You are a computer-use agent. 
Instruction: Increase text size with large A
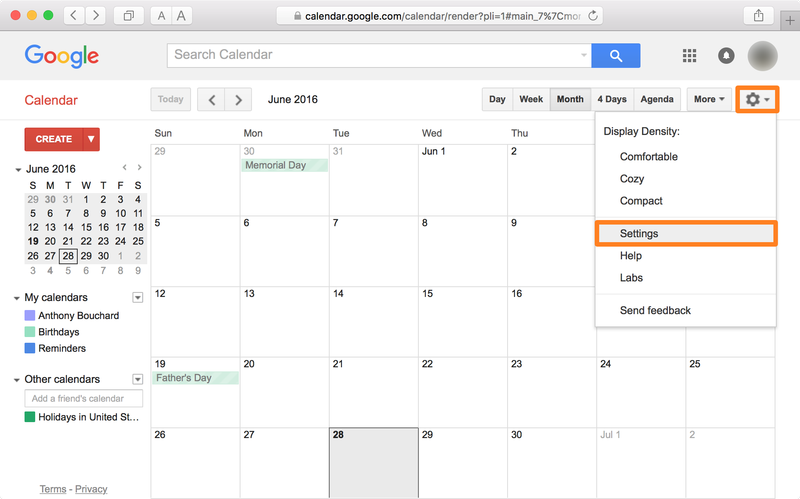tap(181, 16)
